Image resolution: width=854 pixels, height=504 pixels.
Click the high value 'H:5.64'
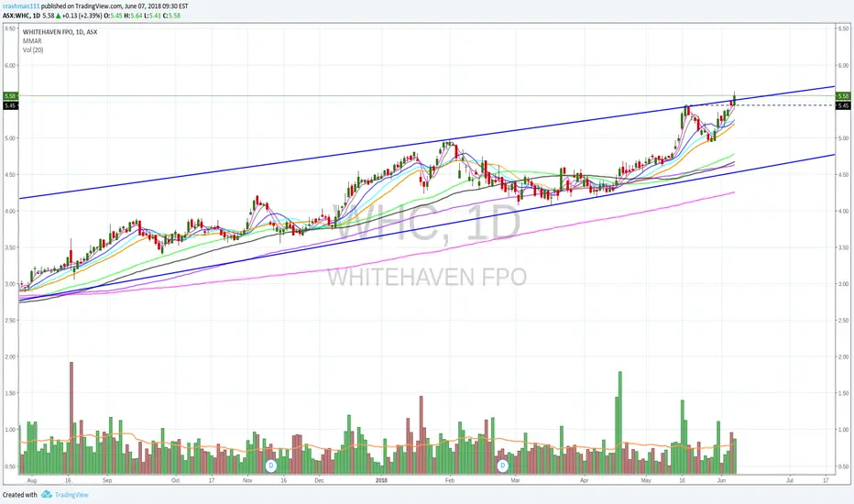[x=134, y=16]
